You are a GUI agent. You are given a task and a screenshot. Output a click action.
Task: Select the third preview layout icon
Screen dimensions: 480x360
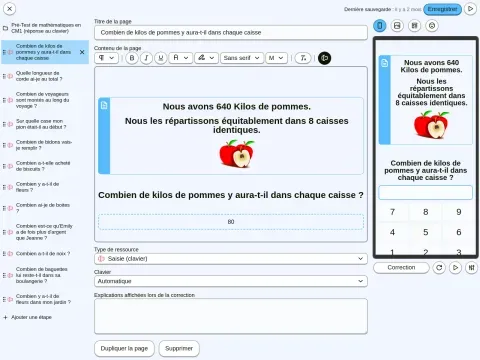[x=414, y=26]
